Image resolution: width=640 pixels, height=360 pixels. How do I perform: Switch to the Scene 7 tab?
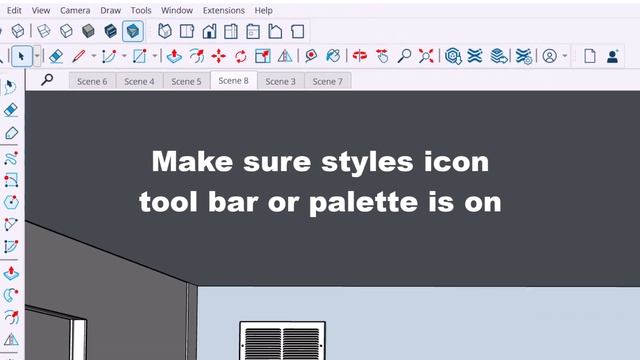point(328,81)
